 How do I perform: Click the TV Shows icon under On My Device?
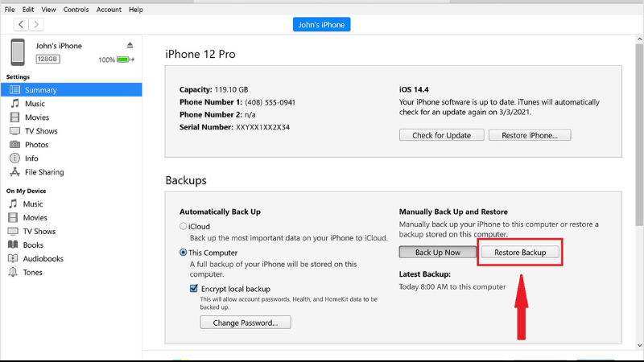pos(13,231)
